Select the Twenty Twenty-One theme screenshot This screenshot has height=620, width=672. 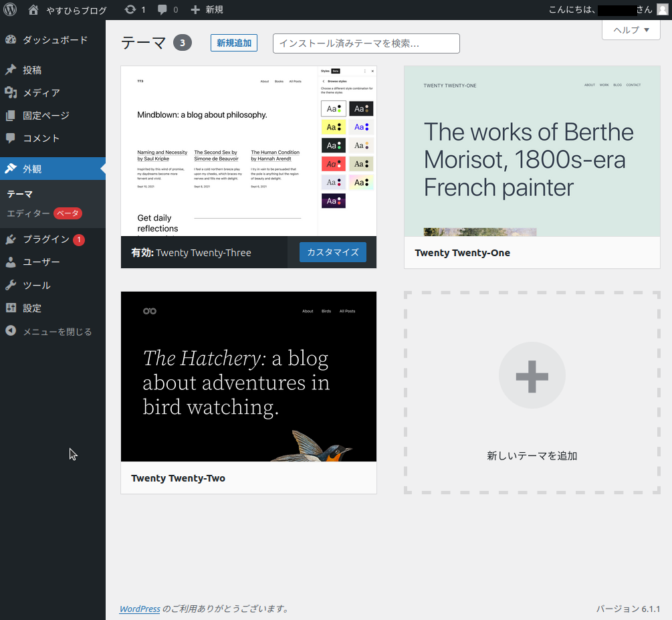532,151
